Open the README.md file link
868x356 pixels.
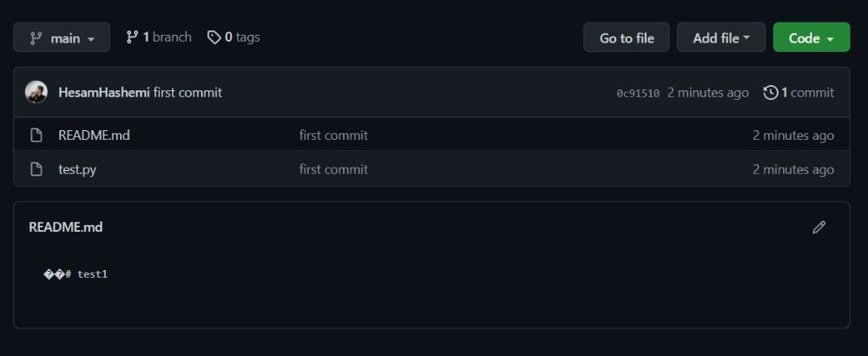tap(94, 135)
